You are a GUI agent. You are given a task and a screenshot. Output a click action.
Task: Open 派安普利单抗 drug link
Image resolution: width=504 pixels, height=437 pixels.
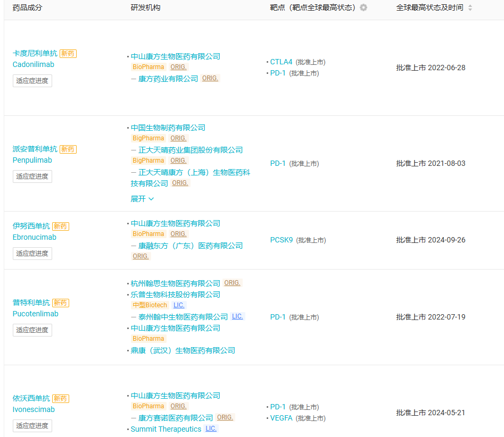pos(35,149)
